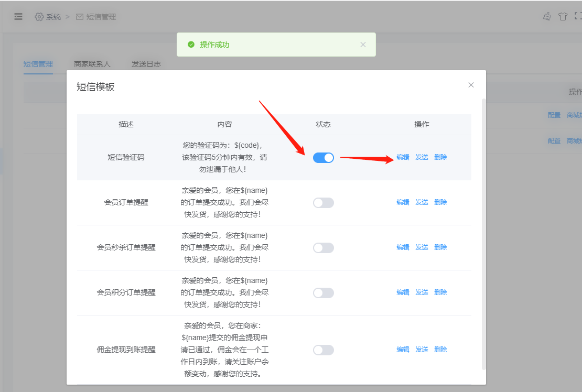This screenshot has width=582, height=392.
Task: Click the 系统 breadcrumb text
Action: pyautogui.click(x=53, y=17)
